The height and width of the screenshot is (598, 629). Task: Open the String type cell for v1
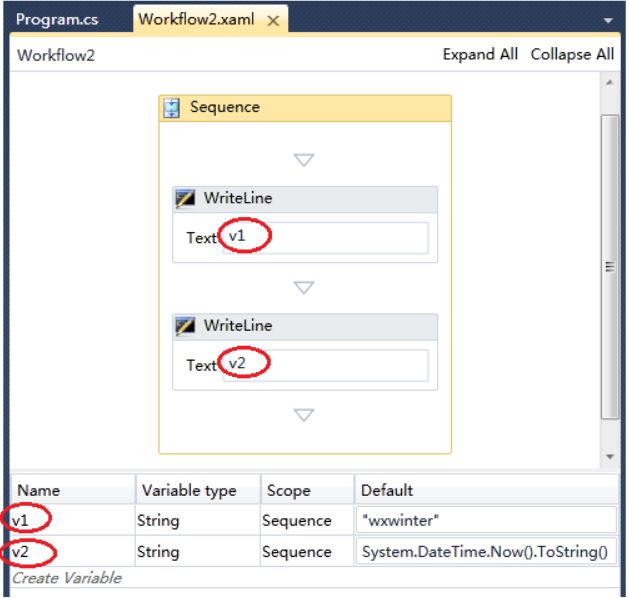pyautogui.click(x=198, y=520)
